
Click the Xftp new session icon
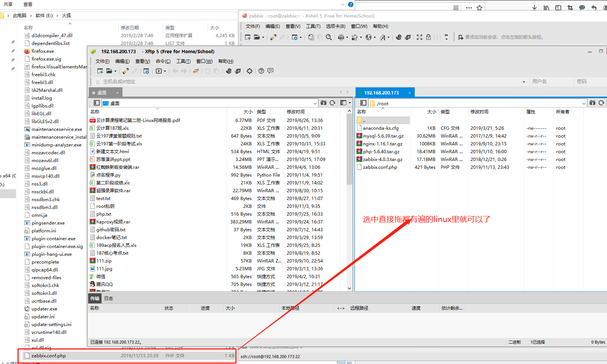click(x=100, y=71)
